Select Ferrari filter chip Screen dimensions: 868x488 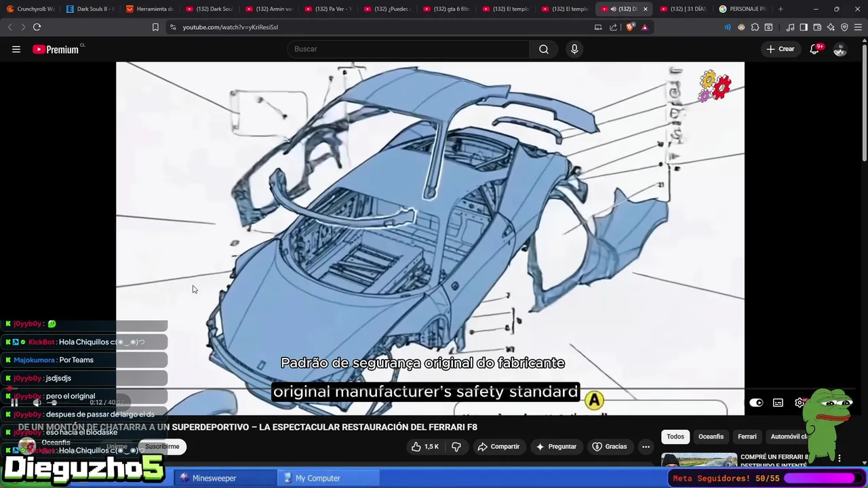[x=747, y=436]
